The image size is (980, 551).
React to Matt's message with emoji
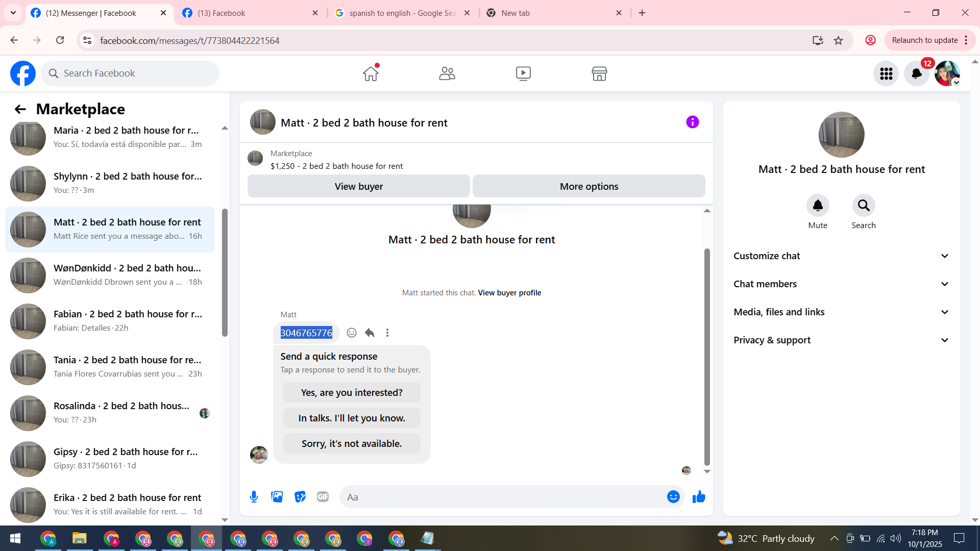click(x=352, y=333)
